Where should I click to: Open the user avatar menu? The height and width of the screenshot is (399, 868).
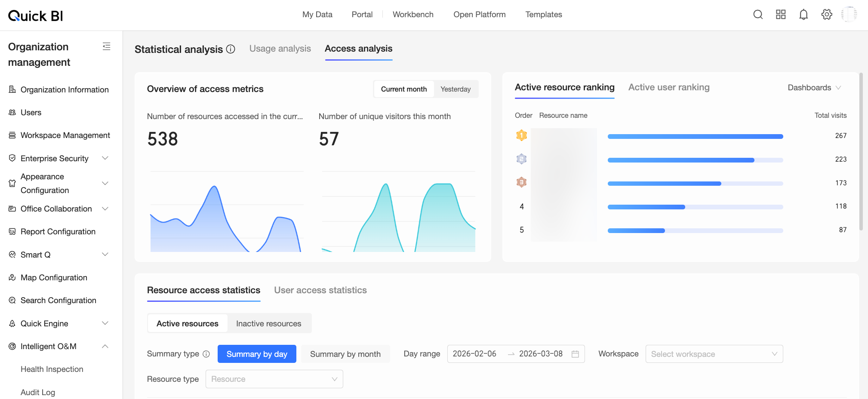[849, 14]
